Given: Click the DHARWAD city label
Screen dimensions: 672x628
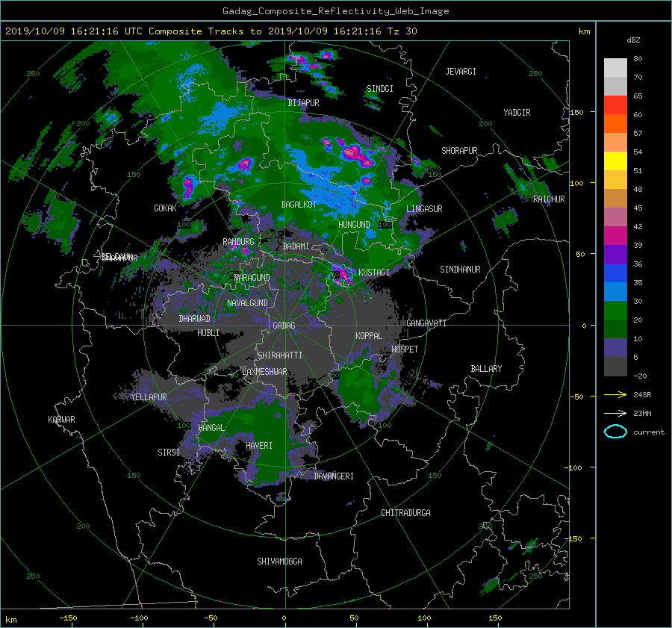Looking at the screenshot, I should click(x=194, y=319).
